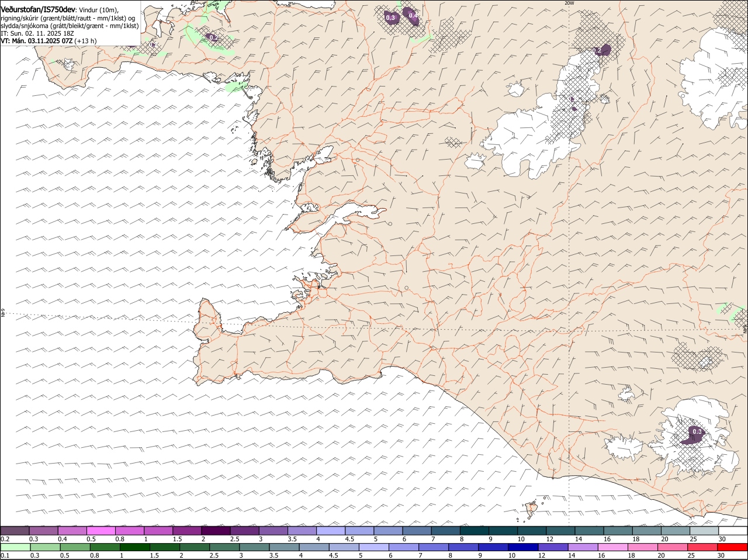Pick the grey-teal 3 swatch in lower scale
Screen dimensions: 748x560
tap(254, 547)
